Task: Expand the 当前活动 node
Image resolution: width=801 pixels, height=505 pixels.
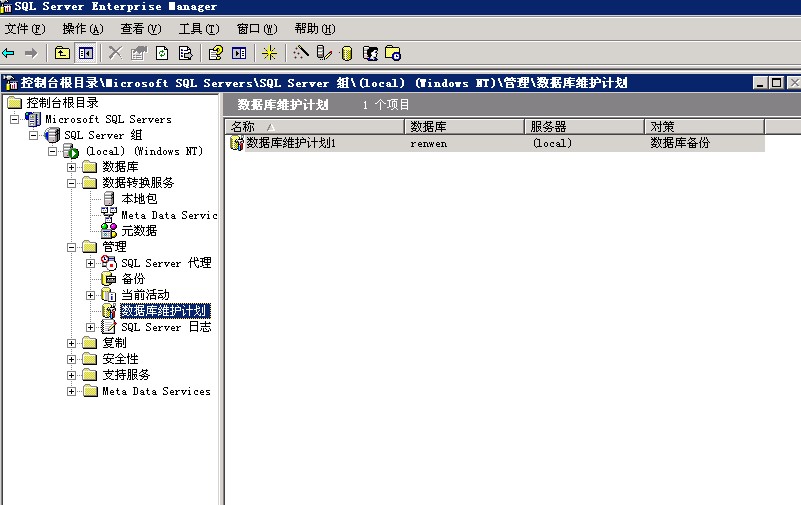Action: [90, 295]
